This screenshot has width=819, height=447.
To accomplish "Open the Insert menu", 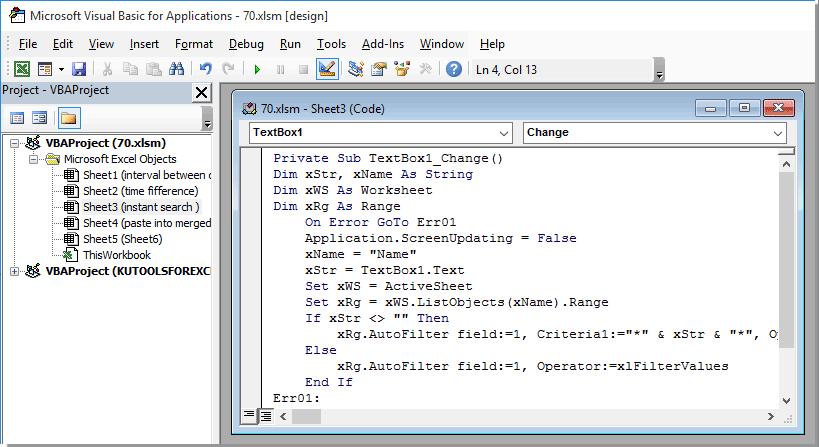I will point(144,44).
